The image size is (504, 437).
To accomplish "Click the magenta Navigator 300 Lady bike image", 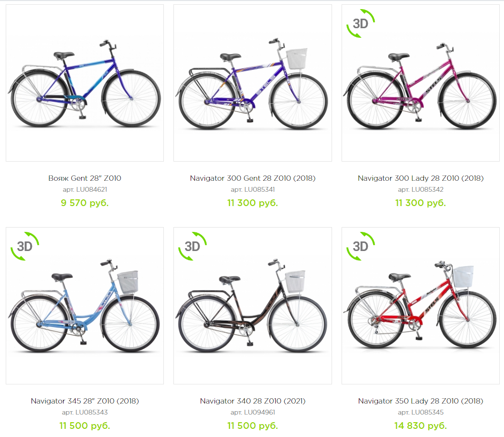I will coord(420,83).
